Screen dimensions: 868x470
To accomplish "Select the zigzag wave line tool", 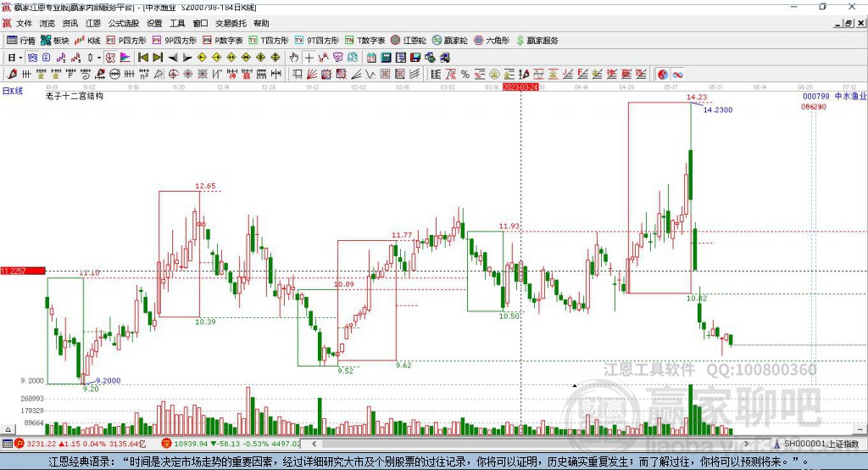I will pyautogui.click(x=370, y=75).
